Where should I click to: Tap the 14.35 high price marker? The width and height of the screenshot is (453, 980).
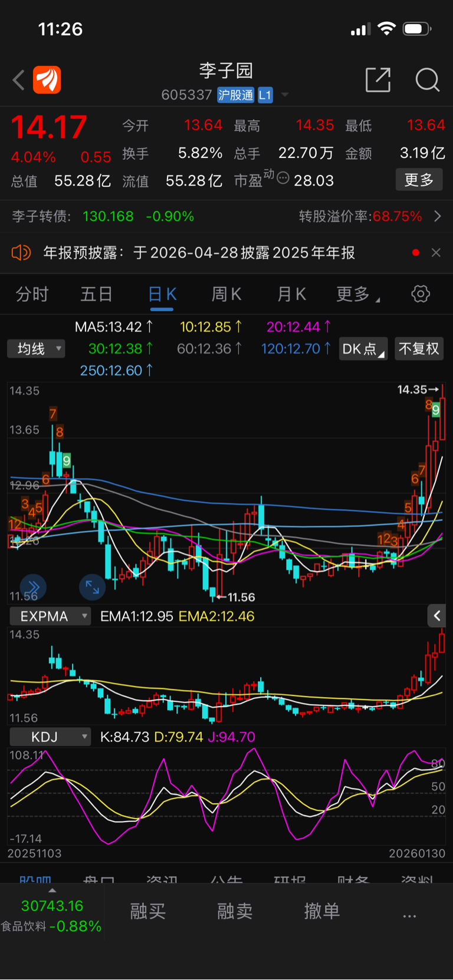click(x=418, y=390)
